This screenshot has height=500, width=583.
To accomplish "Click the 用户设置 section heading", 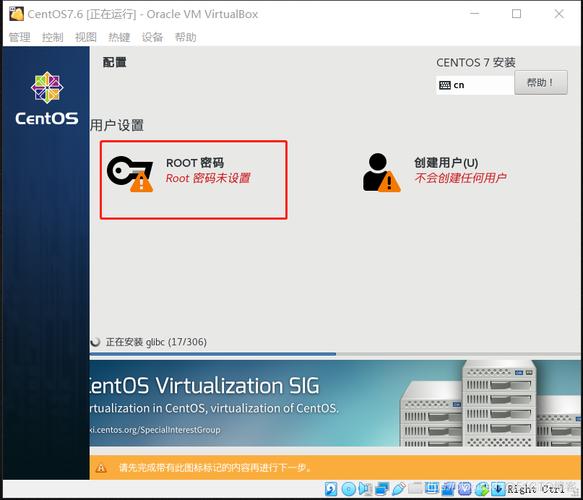I will (117, 125).
